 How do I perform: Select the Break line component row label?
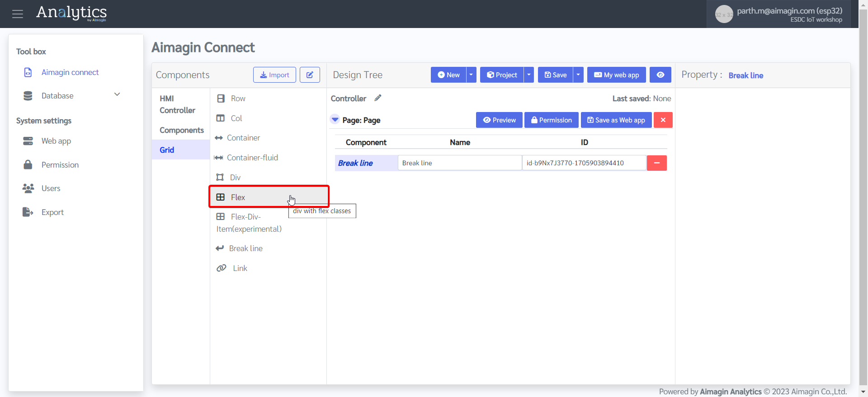pyautogui.click(x=355, y=163)
